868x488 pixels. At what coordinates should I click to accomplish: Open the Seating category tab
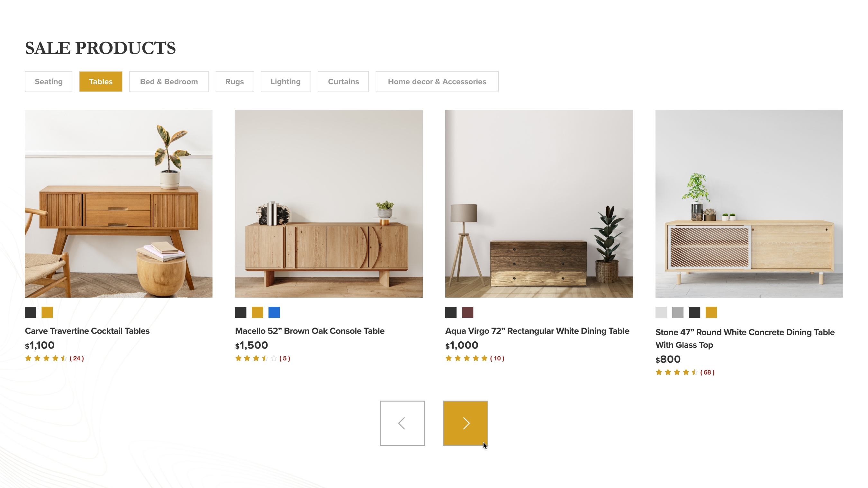(49, 82)
